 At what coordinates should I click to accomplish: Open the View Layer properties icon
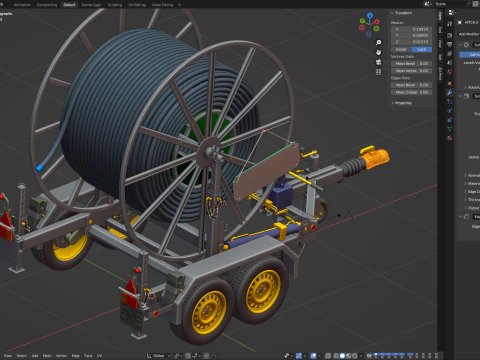pyautogui.click(x=449, y=53)
